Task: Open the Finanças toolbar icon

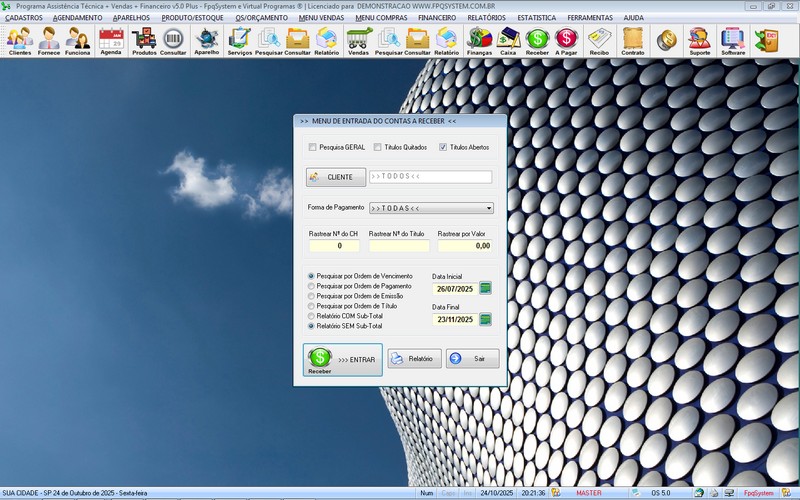Action: click(480, 41)
